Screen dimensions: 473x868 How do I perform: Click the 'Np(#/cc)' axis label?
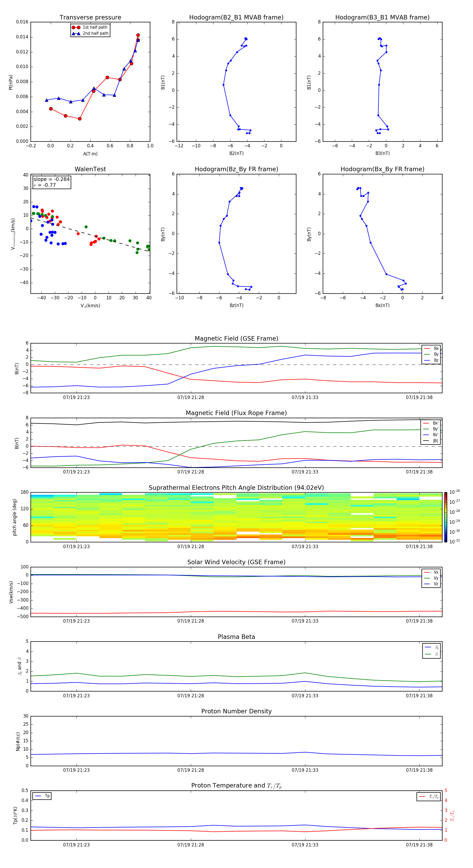pos(18,741)
